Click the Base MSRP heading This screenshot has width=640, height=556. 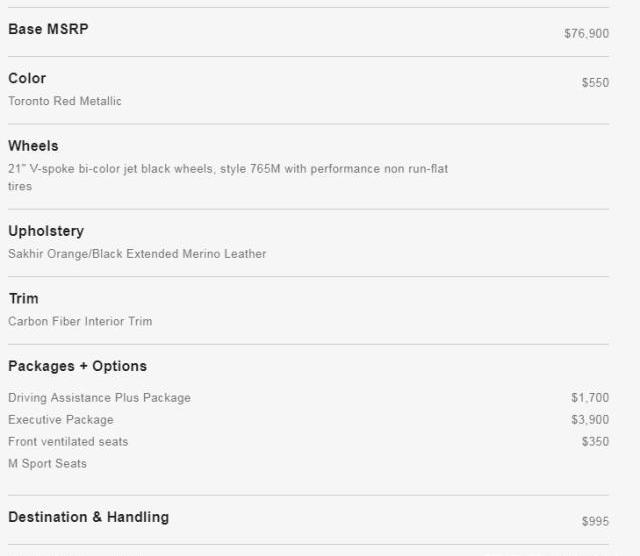tap(48, 29)
